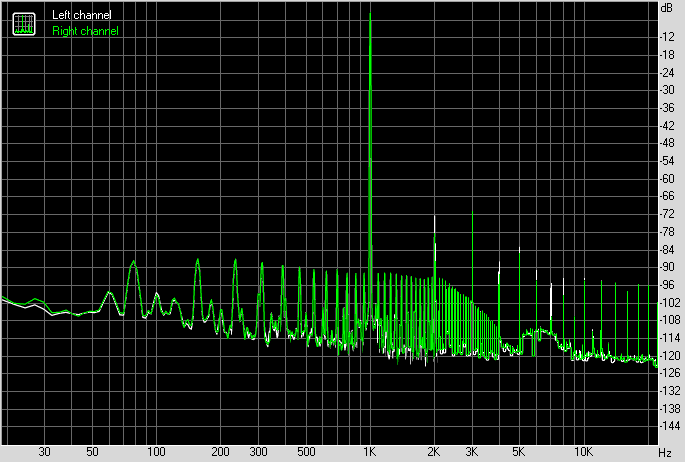Click the '1K' frequency axis label
The image size is (685, 462).
(370, 452)
